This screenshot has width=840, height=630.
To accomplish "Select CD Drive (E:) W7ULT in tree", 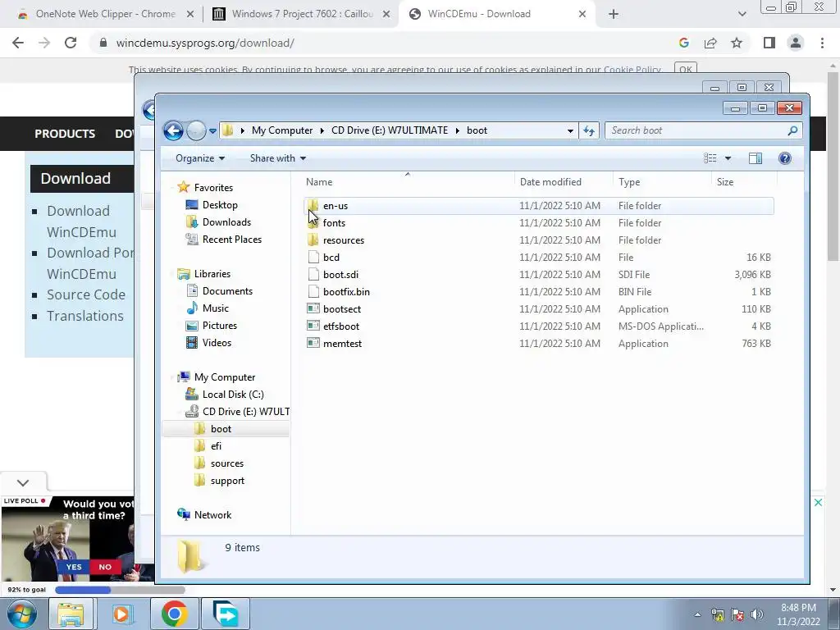I will click(x=246, y=412).
